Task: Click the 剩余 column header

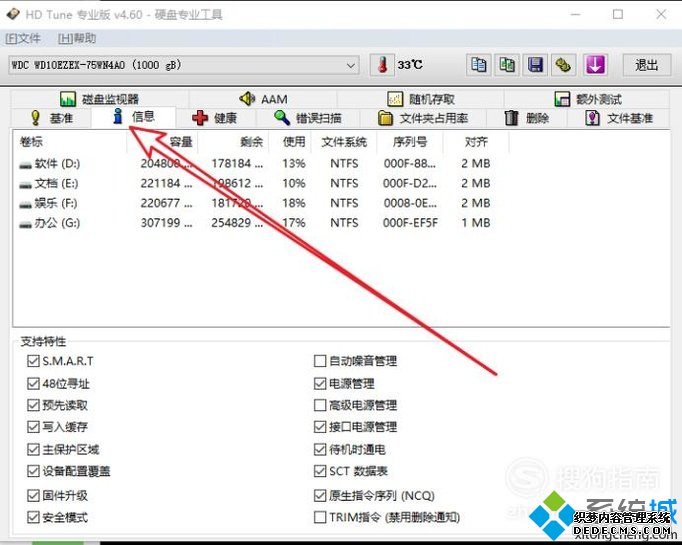Action: click(x=233, y=142)
